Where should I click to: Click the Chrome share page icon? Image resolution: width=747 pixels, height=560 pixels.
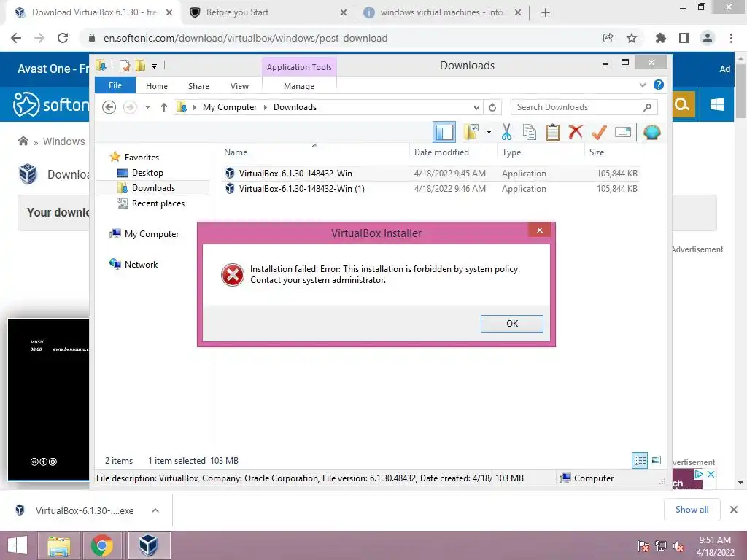click(608, 38)
